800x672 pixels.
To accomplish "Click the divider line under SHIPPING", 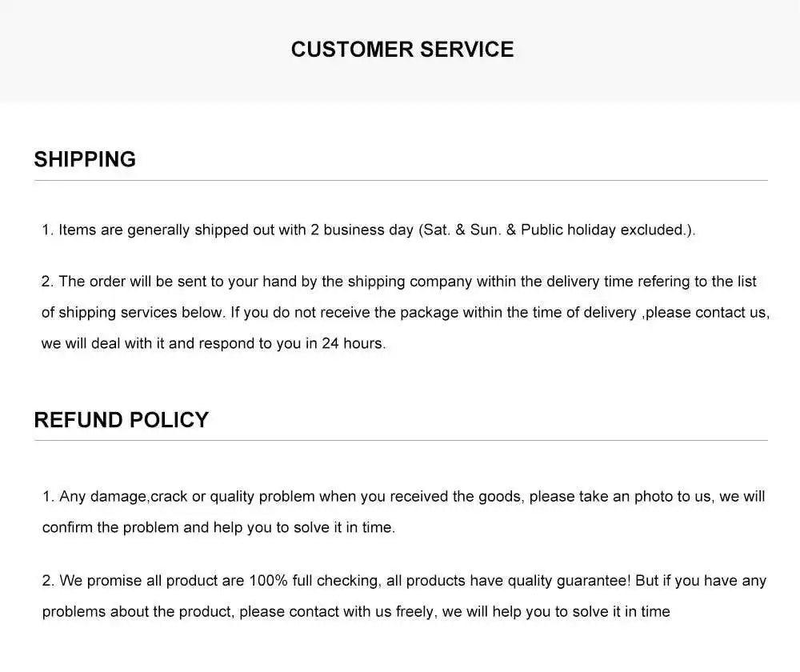I will point(401,180).
